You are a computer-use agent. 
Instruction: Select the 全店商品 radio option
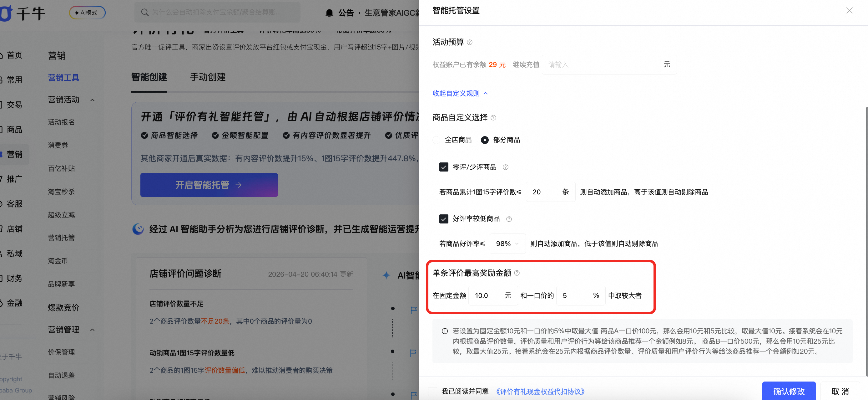(437, 140)
